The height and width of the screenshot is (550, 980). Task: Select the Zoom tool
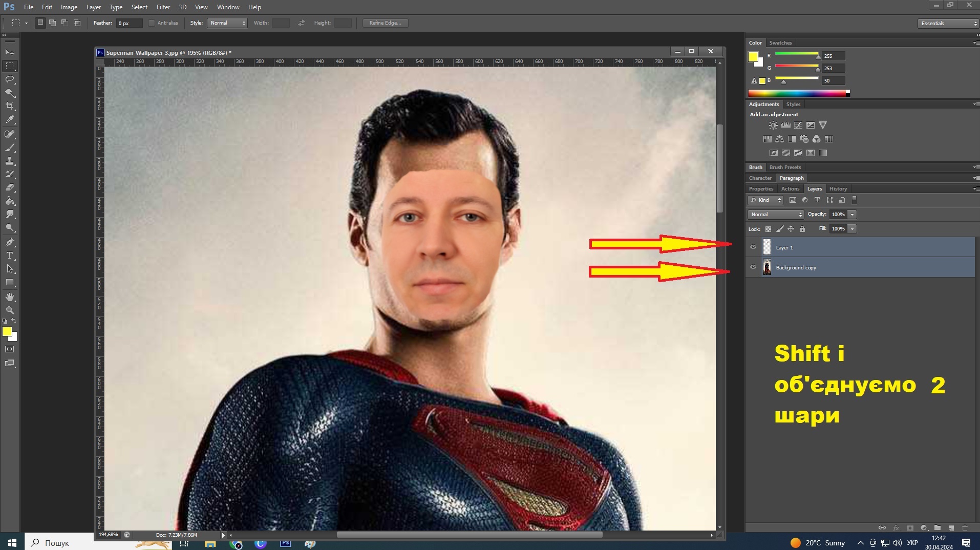tap(10, 310)
